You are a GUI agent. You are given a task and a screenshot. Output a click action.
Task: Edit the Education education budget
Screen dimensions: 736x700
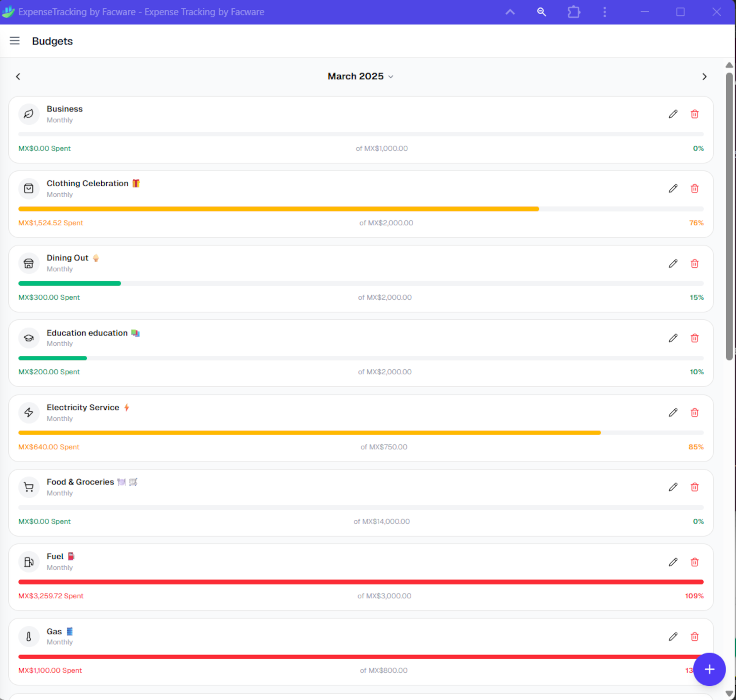(673, 338)
